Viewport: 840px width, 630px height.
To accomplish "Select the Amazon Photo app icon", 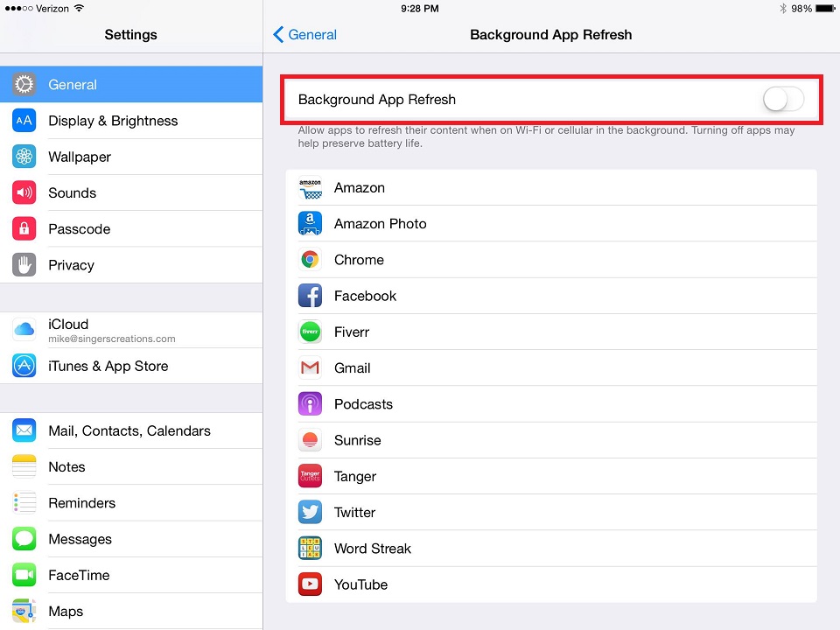I will [310, 224].
